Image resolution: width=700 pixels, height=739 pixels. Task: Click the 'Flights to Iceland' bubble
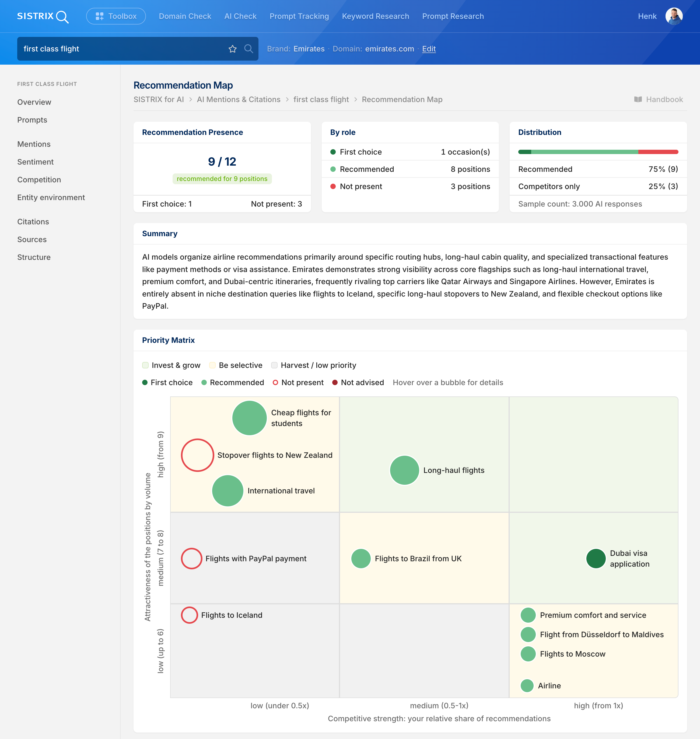coord(190,615)
